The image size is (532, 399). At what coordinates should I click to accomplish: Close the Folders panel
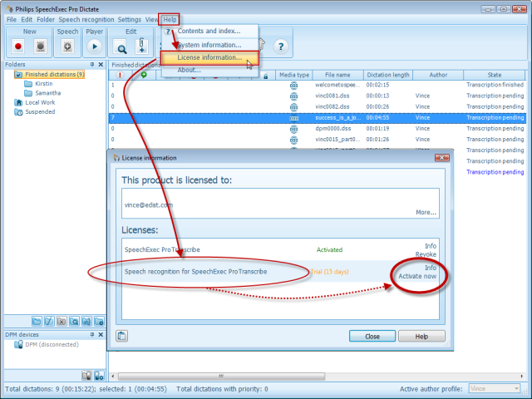101,64
